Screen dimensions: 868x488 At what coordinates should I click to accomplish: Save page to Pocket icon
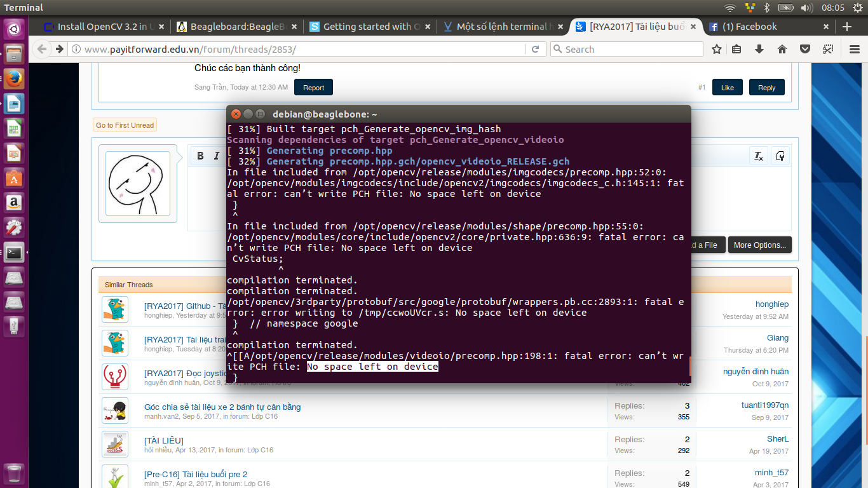click(804, 50)
